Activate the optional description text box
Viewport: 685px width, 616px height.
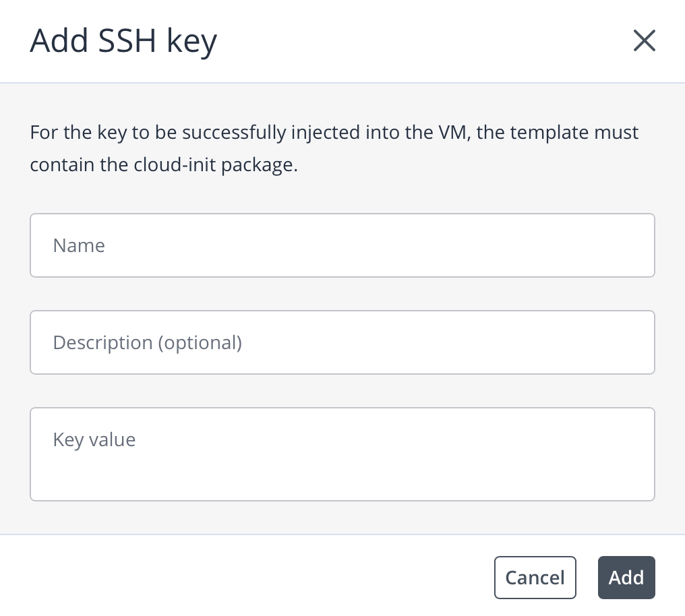pyautogui.click(x=342, y=342)
